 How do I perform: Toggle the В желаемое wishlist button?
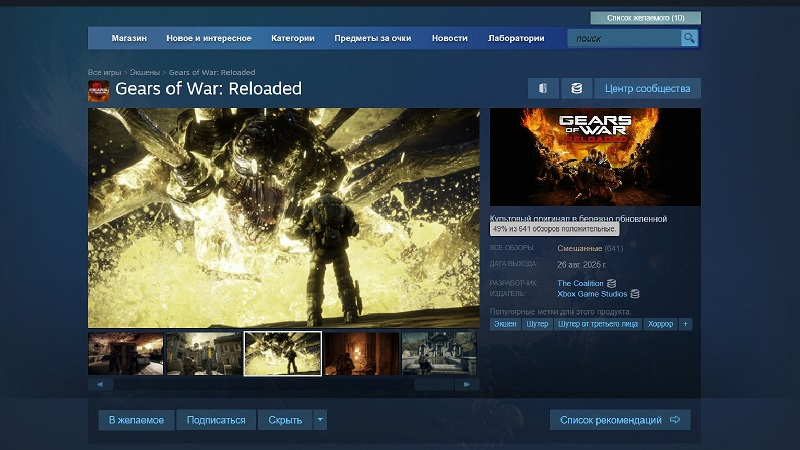[x=136, y=419]
